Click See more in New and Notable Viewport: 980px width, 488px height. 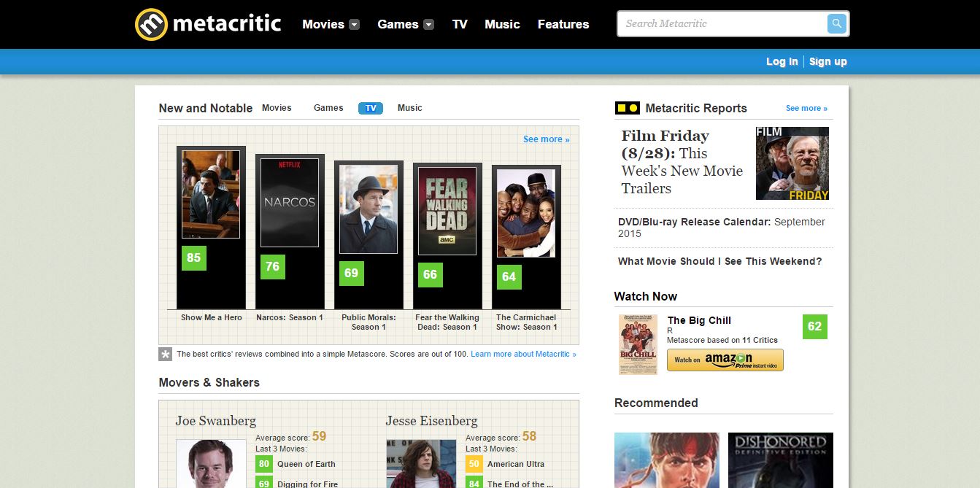547,139
